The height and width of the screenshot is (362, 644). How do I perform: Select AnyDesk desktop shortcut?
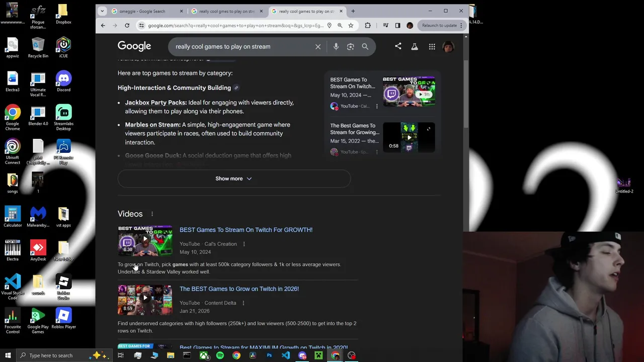[x=38, y=251]
